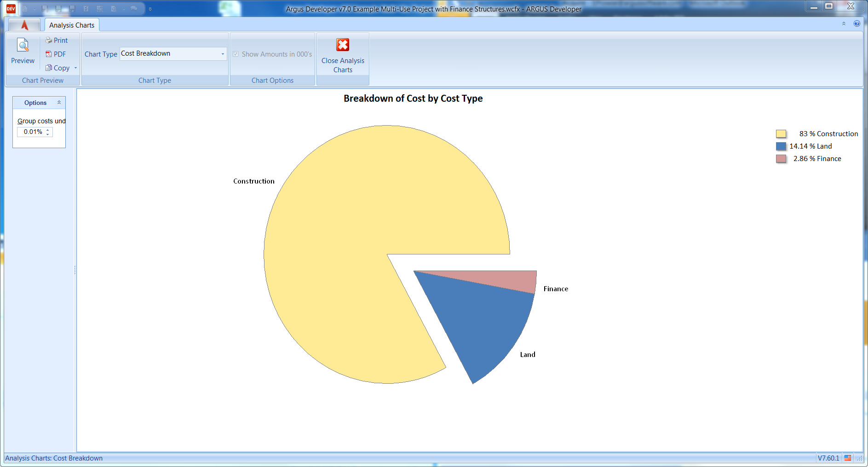
Task: Click the red X on Close Analysis Charts
Action: (x=343, y=45)
